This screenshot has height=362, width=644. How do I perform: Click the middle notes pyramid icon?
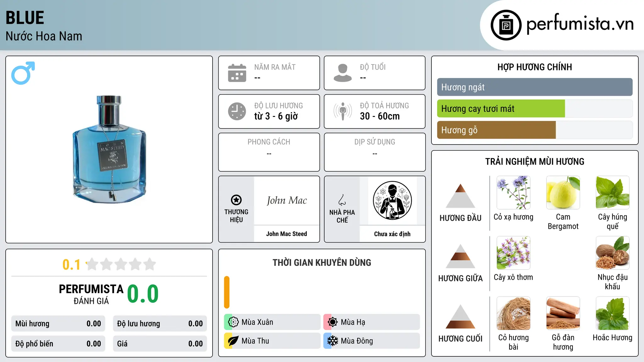460,256
